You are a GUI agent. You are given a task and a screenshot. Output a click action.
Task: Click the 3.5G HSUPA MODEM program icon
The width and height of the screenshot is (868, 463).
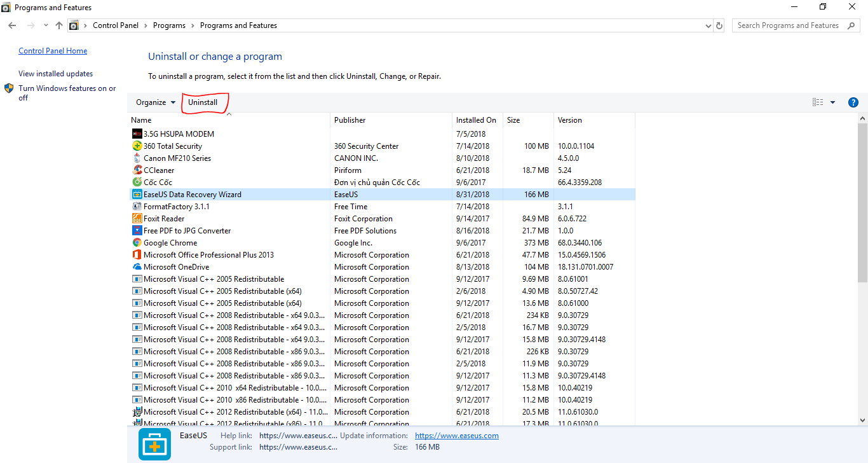point(137,134)
